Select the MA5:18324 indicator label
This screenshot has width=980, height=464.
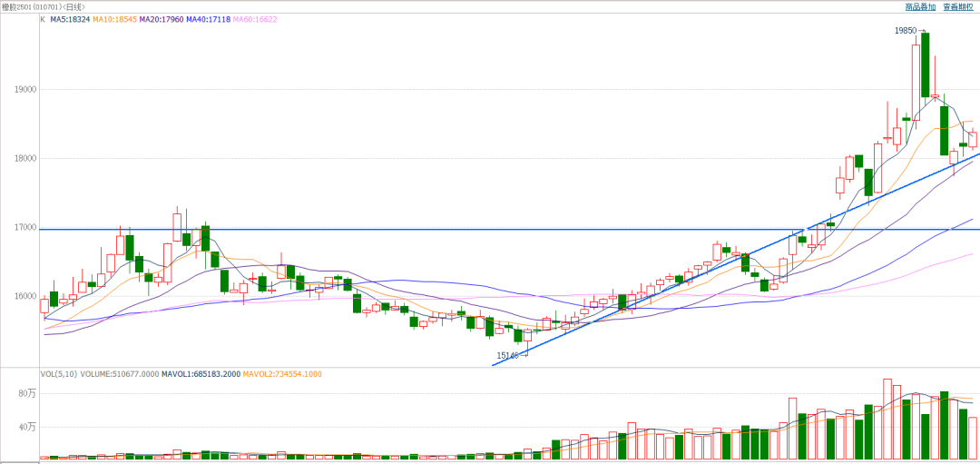pyautogui.click(x=70, y=19)
